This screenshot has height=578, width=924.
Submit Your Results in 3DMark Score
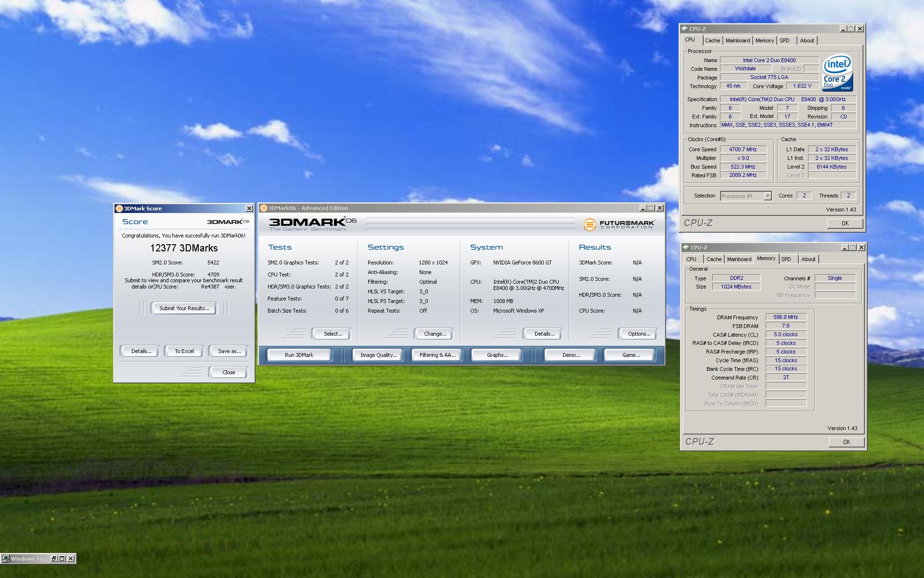tap(184, 308)
